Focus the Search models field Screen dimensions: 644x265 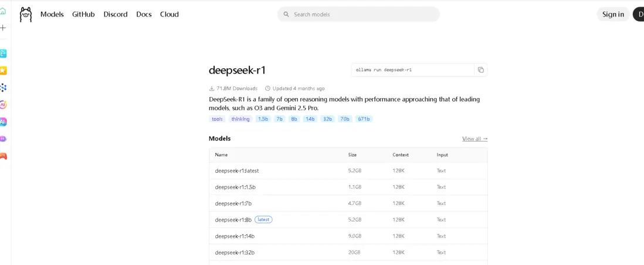(x=364, y=15)
